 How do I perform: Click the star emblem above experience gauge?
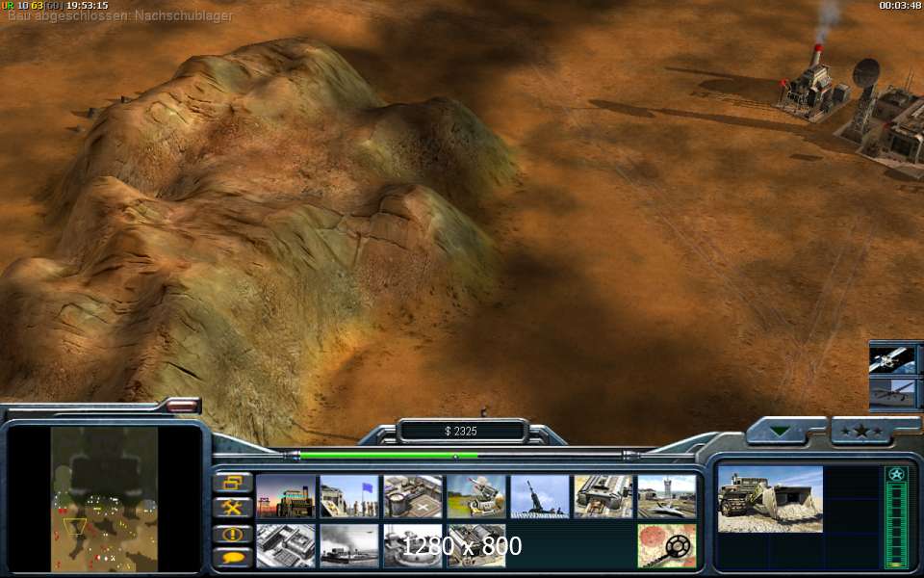coord(896,475)
